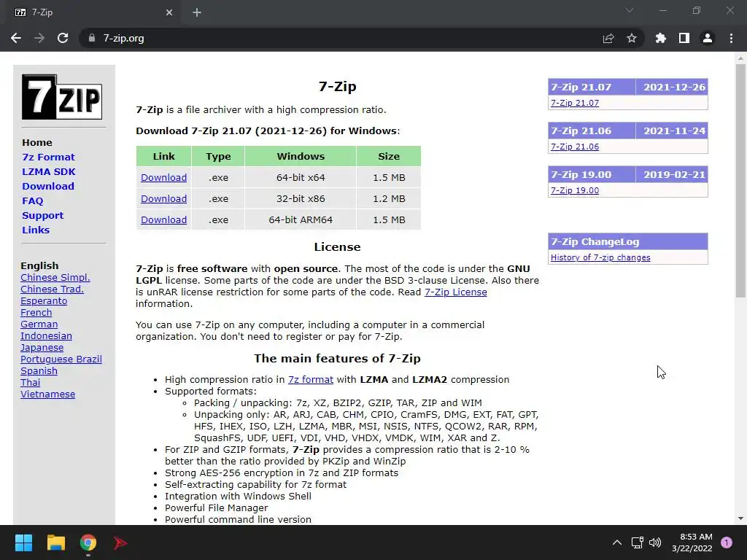The image size is (747, 560).
Task: Open the 7z format link in features
Action: (x=311, y=379)
